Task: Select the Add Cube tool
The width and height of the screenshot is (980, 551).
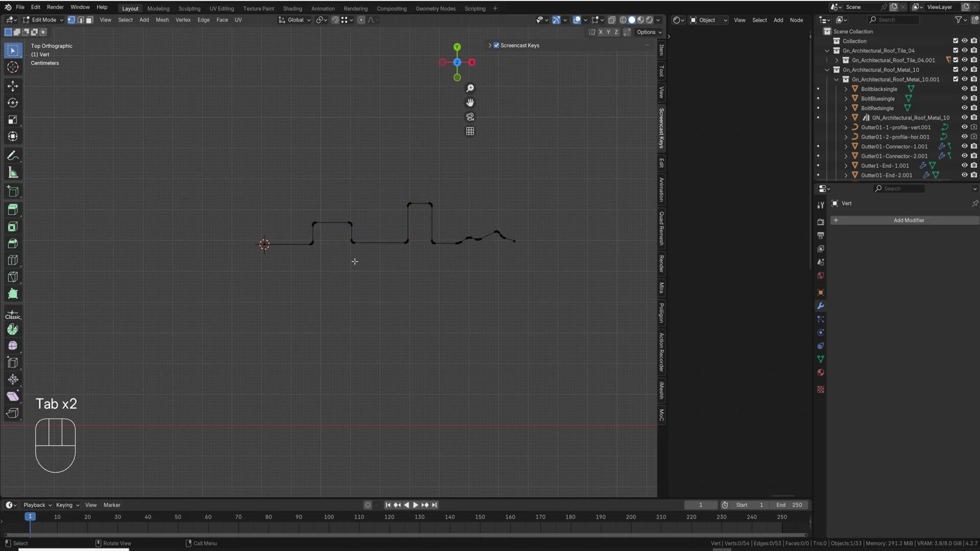Action: (13, 192)
